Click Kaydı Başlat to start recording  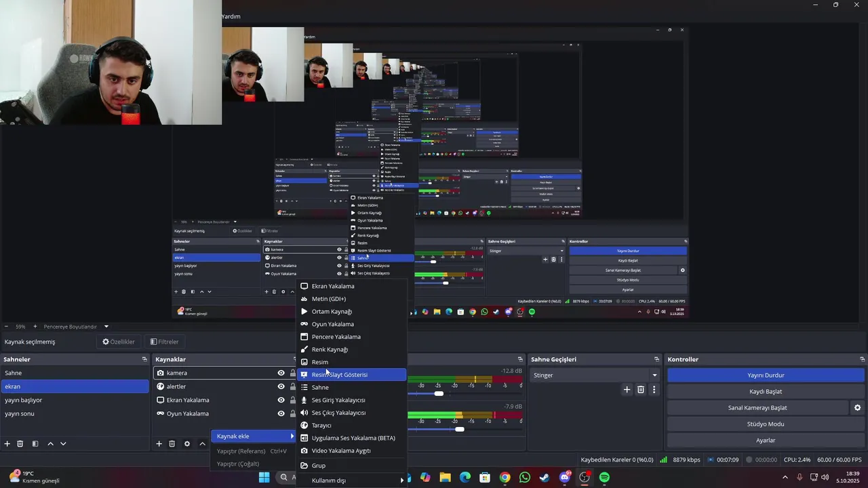coord(766,392)
